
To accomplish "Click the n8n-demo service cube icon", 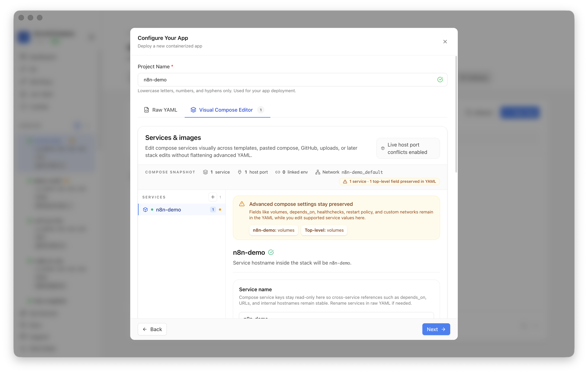I will [x=145, y=209].
